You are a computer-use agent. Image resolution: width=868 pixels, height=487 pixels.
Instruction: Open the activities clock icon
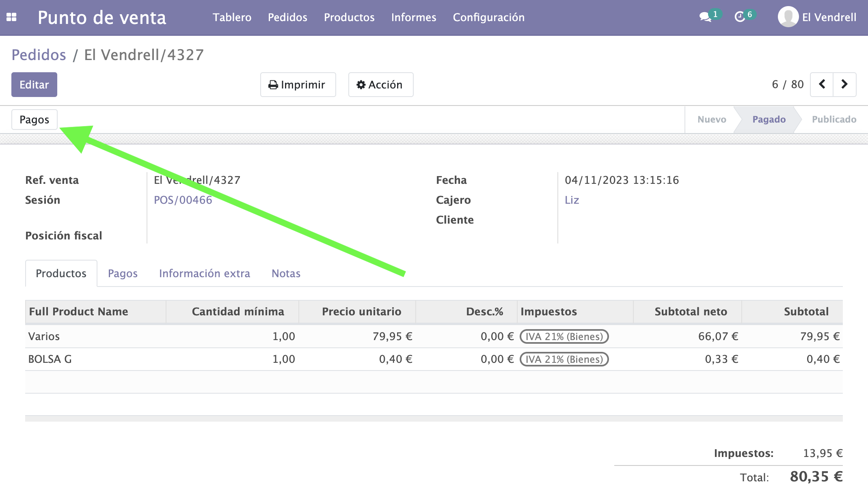(x=740, y=17)
